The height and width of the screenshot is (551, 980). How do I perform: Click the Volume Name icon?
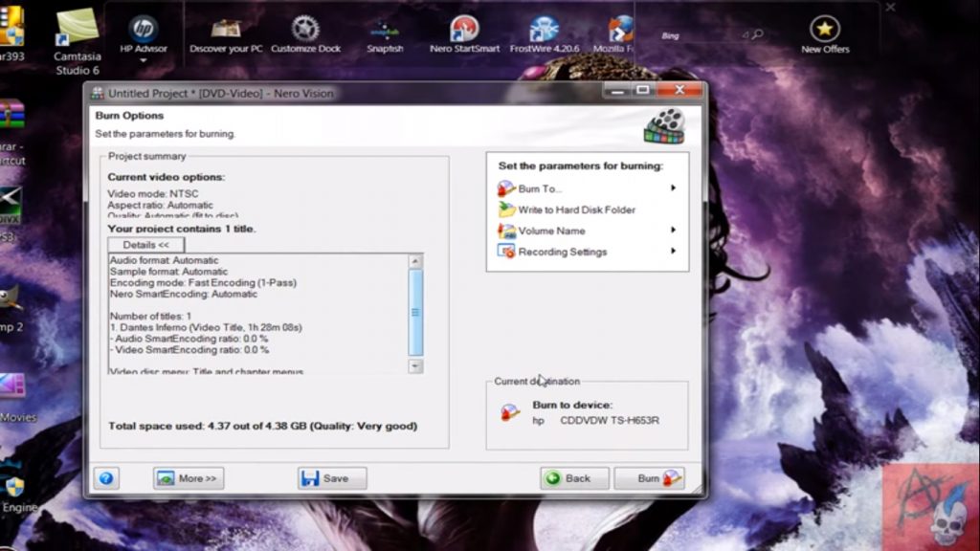505,231
